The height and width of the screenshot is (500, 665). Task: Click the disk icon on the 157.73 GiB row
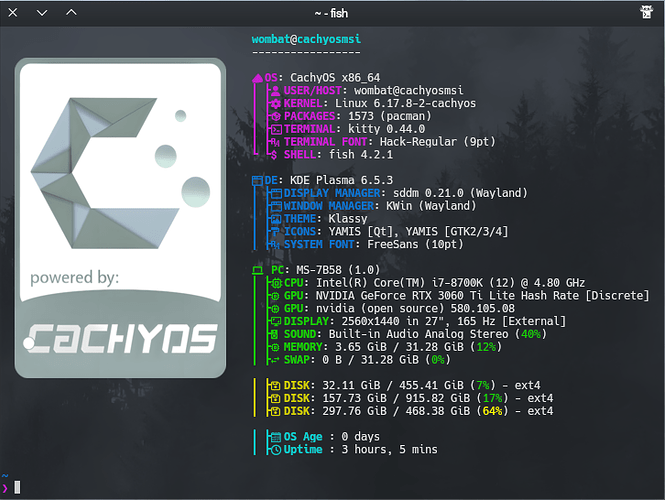tap(276, 398)
